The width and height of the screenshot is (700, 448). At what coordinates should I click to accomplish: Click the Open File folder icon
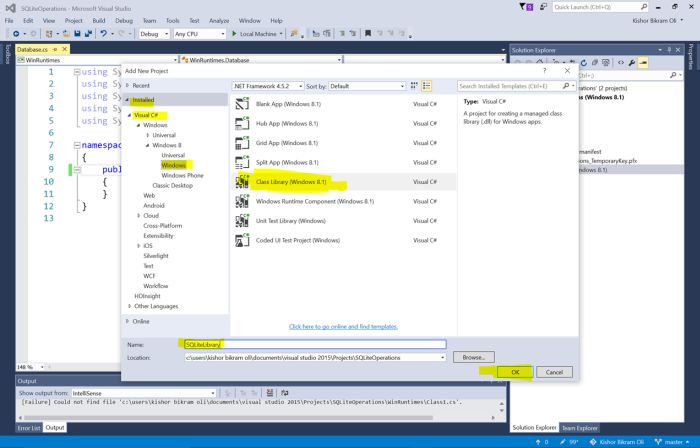pyautogui.click(x=66, y=33)
